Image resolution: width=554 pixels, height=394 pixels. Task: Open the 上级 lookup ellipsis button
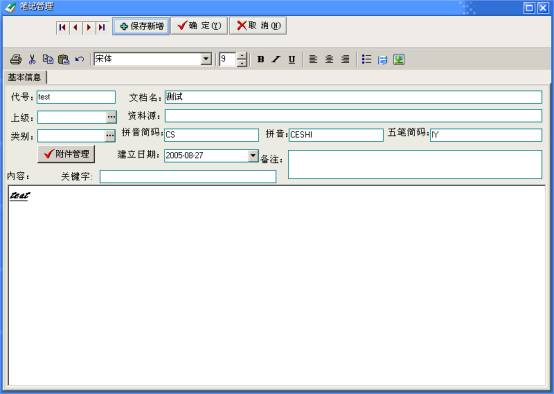point(111,117)
